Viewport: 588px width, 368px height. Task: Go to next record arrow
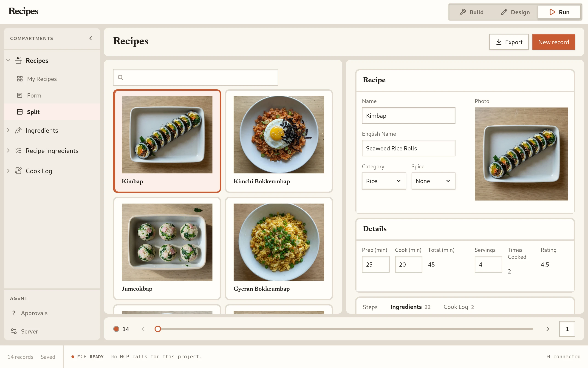(548, 329)
